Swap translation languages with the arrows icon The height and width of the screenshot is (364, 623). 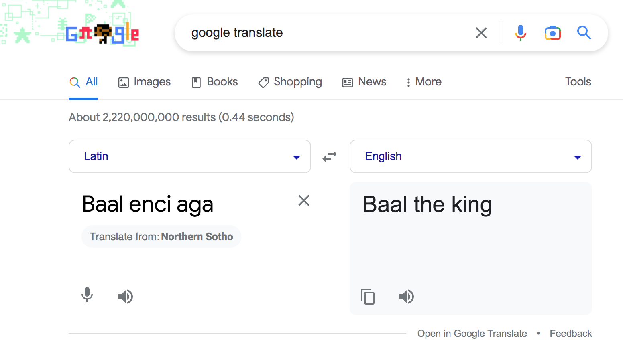330,156
